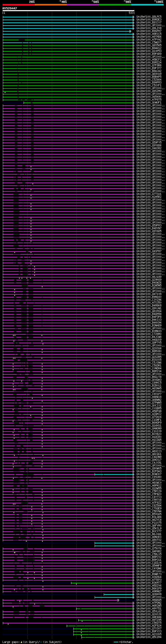This screenshot has width=166, height=644.
Task: Click the red 20% identity legend segment
Action: pos(19,4)
